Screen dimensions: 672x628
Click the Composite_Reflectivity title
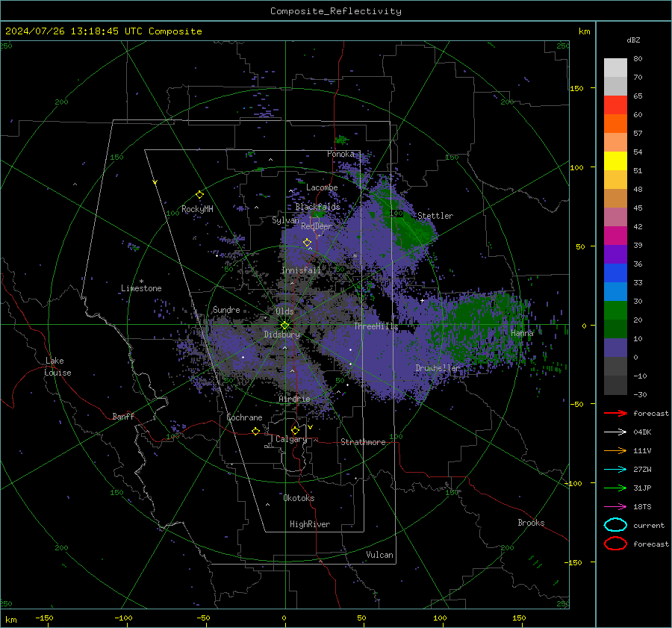[x=336, y=11]
